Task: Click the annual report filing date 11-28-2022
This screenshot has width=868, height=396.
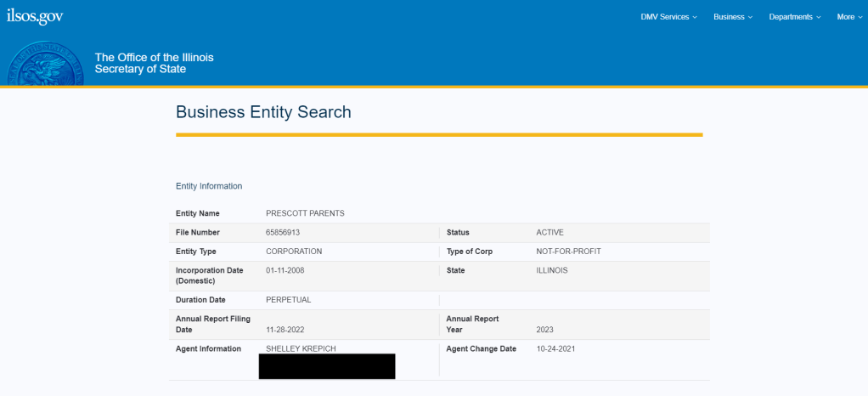Action: point(285,329)
